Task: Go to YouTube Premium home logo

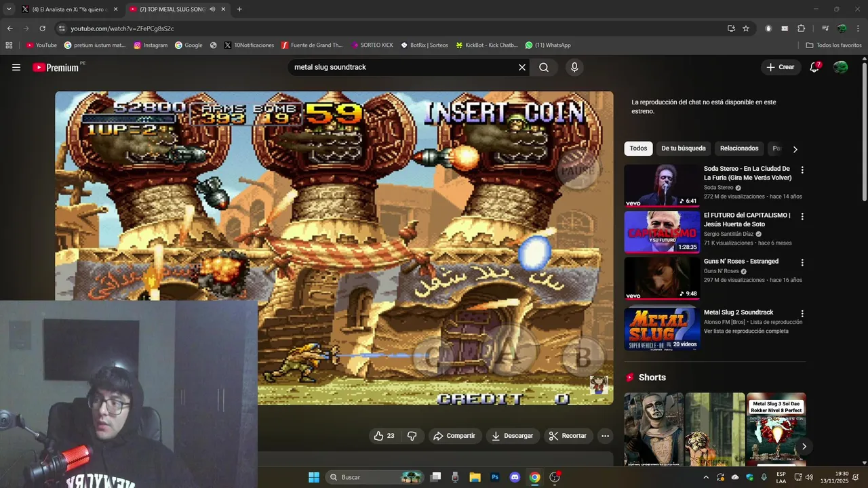Action: [x=56, y=67]
